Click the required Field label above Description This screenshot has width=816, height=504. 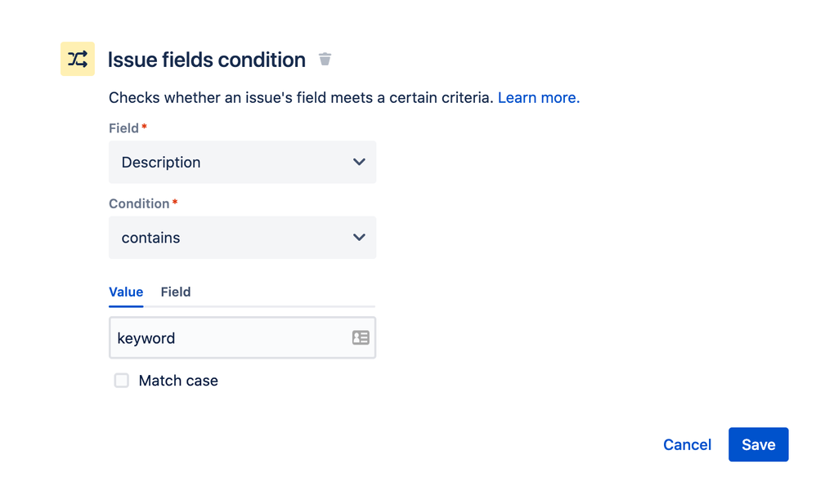click(x=124, y=128)
